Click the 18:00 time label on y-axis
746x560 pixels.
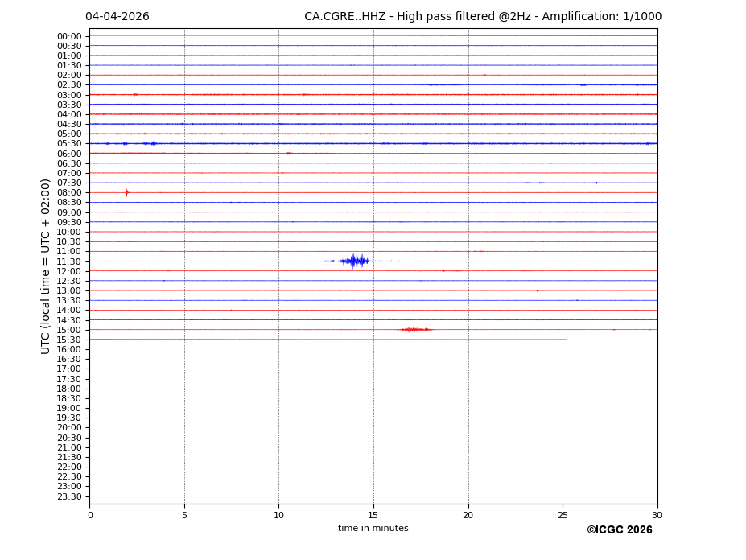point(69,389)
